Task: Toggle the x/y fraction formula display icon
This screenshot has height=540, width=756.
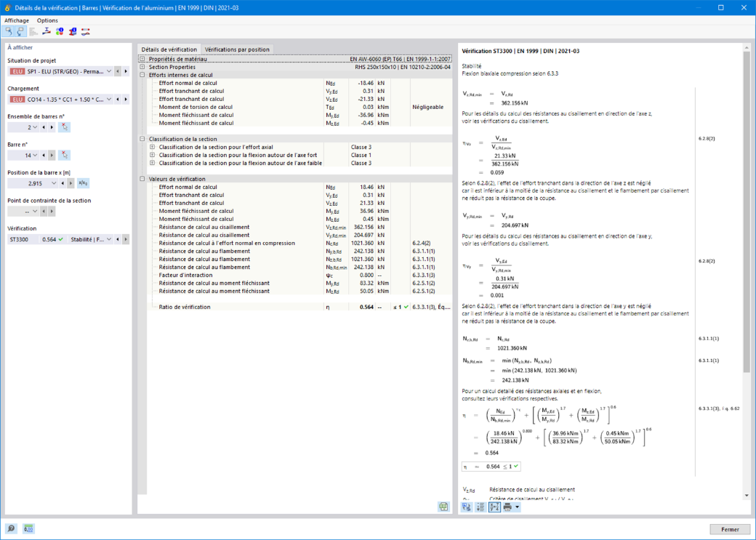Action: tap(494, 507)
